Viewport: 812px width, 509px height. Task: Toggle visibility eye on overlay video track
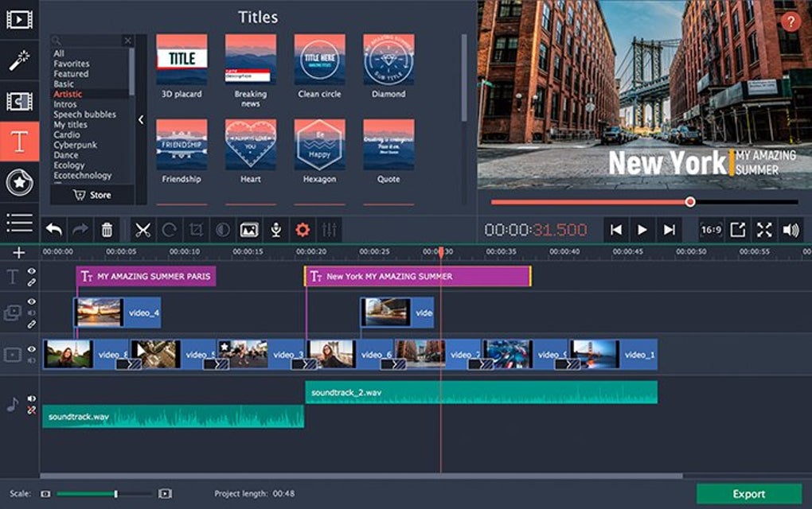click(32, 302)
